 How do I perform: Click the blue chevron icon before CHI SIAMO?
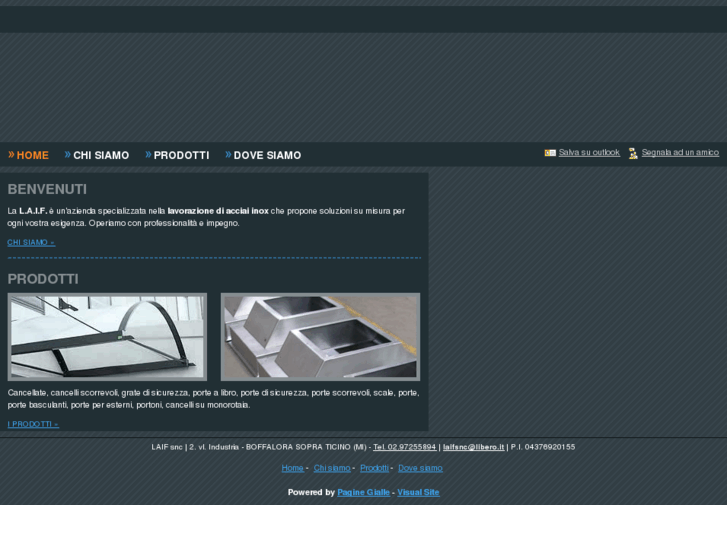point(68,154)
